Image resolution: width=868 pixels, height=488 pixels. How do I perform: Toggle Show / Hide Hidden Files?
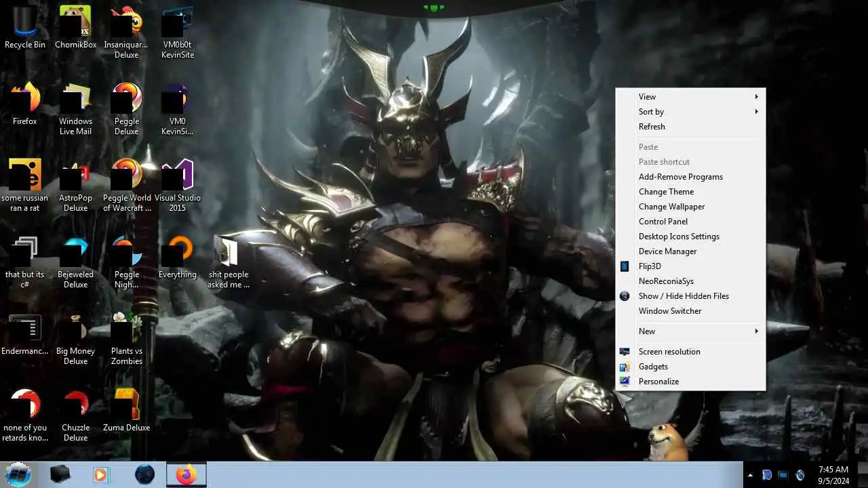pyautogui.click(x=690, y=296)
